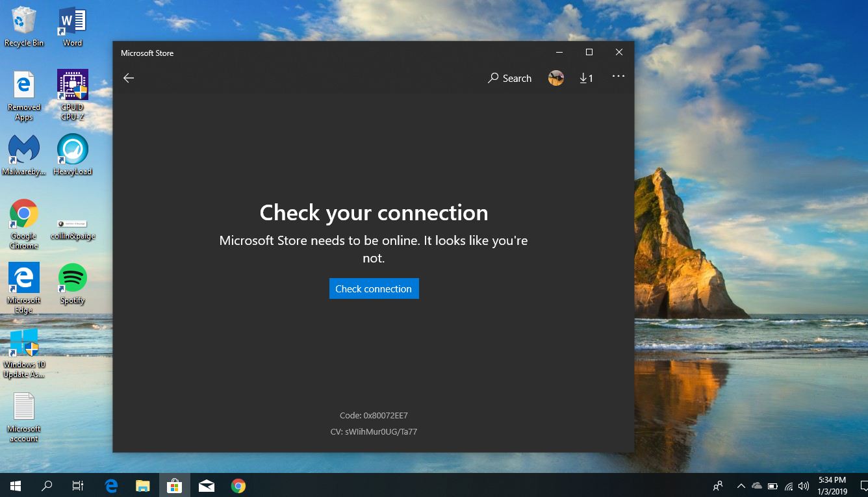Click the Check your connection heading
Screen dimensions: 868x497
[x=374, y=212]
